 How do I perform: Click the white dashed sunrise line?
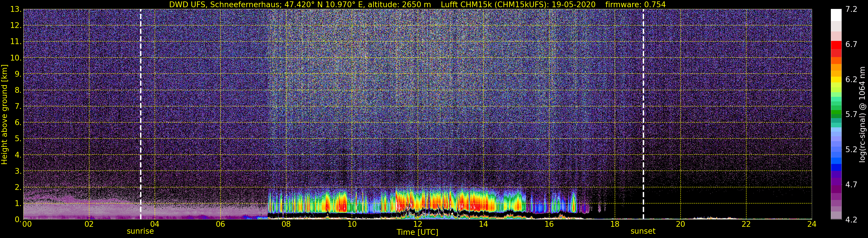coord(141,114)
